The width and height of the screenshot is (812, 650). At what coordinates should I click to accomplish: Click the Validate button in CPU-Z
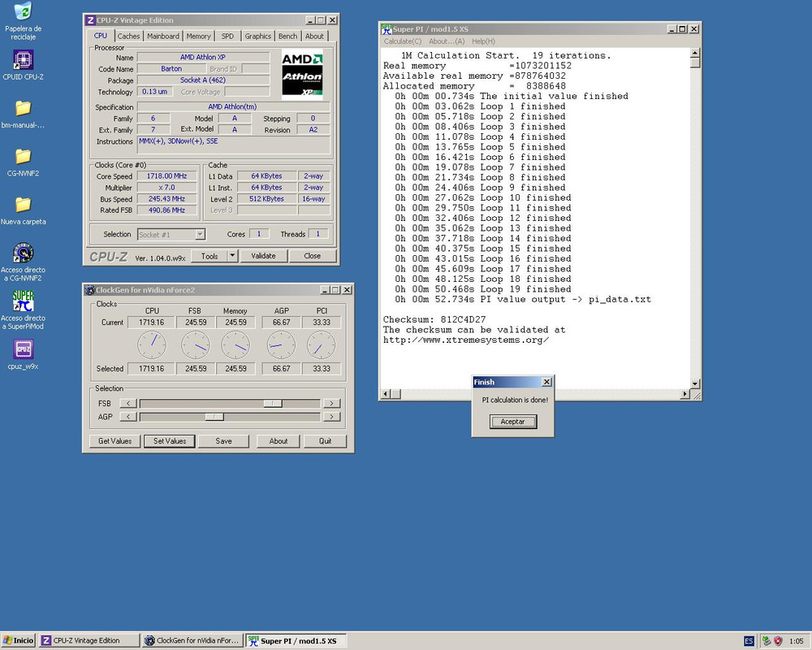pyautogui.click(x=264, y=256)
